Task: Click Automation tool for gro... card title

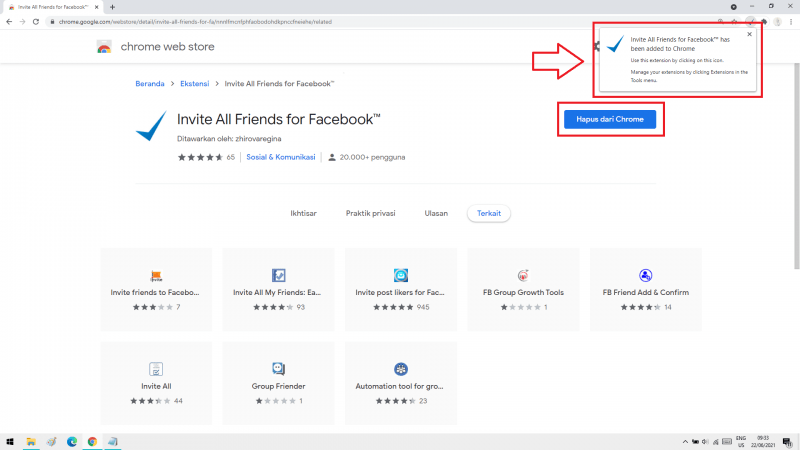Action: 399,386
